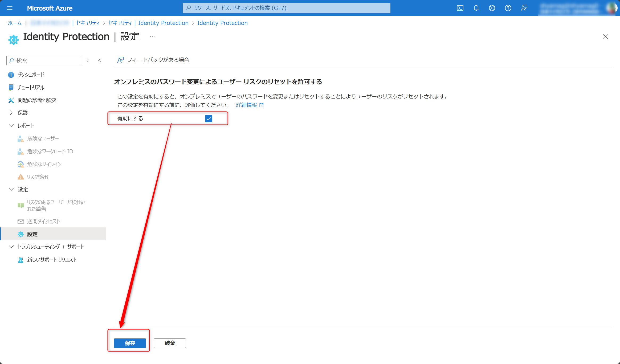620x364 pixels.
Task: Collapse the sidebar with double-chevron icon
Action: (100, 60)
